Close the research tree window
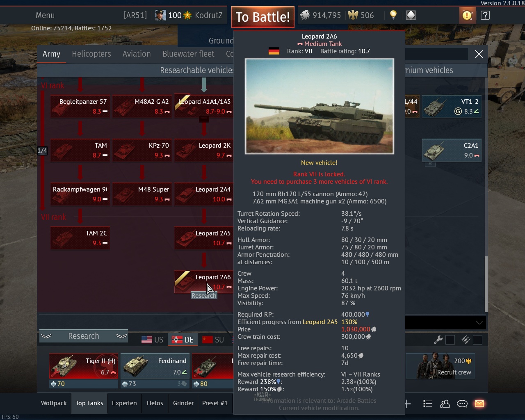 479,54
